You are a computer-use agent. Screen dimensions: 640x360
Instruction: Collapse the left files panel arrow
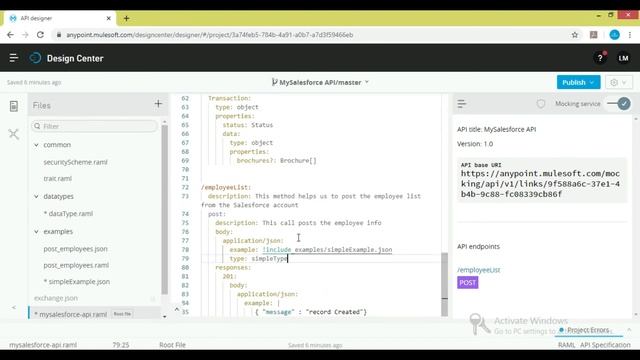click(13, 307)
